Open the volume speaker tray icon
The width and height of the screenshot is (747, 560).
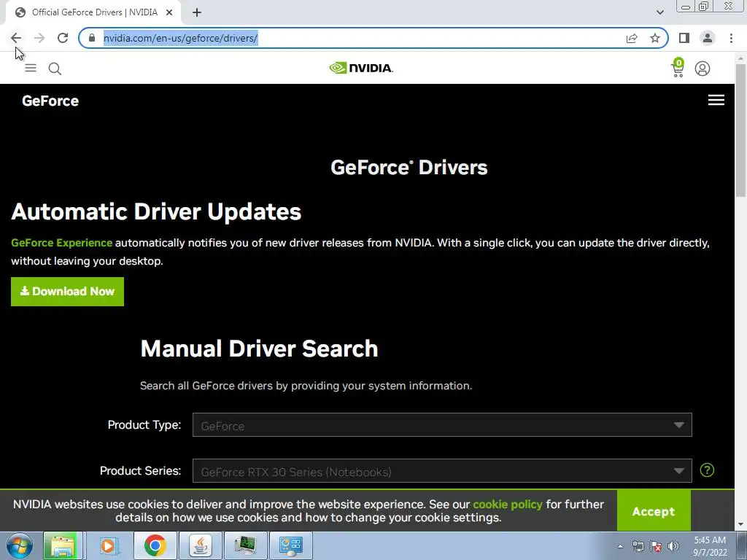(673, 546)
